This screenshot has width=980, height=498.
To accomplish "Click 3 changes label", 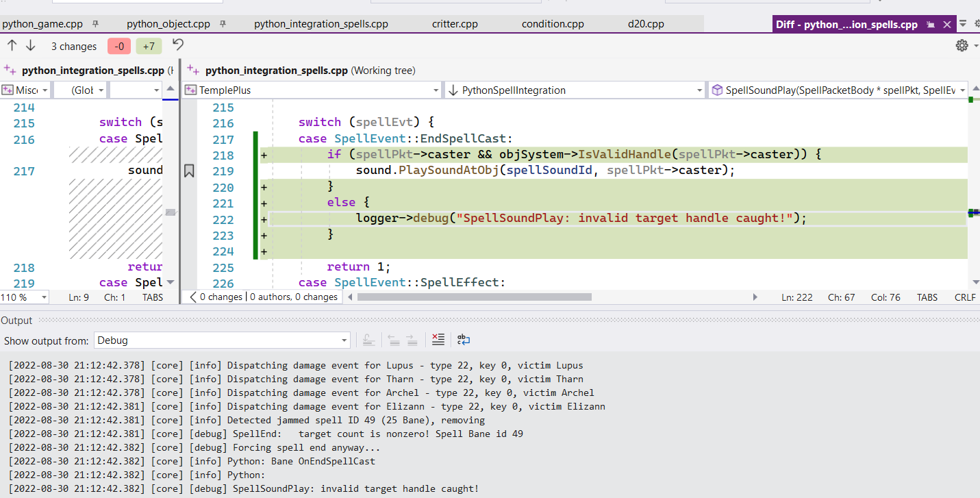I will tap(74, 47).
